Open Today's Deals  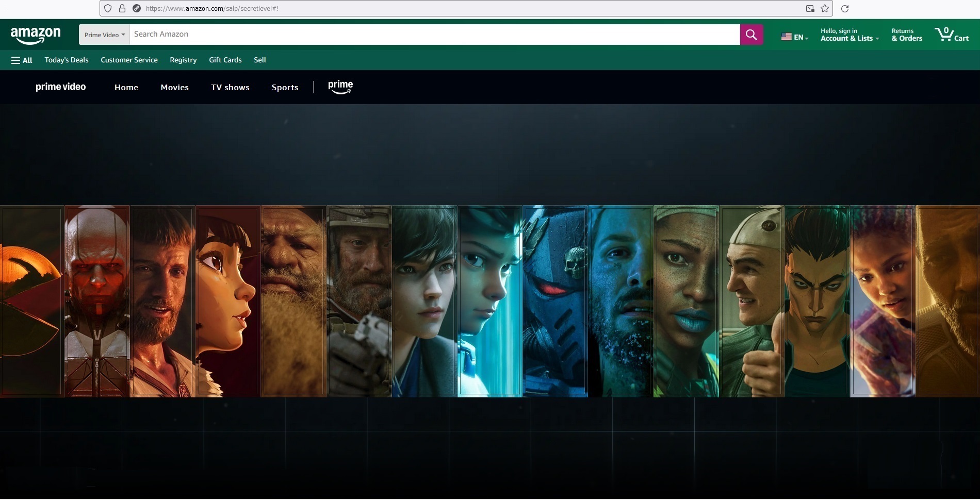point(67,60)
